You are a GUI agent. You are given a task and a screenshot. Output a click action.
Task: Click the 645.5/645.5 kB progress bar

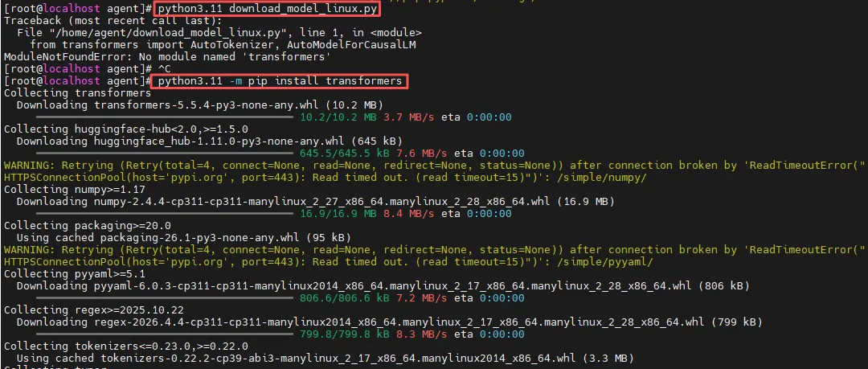tap(165, 154)
